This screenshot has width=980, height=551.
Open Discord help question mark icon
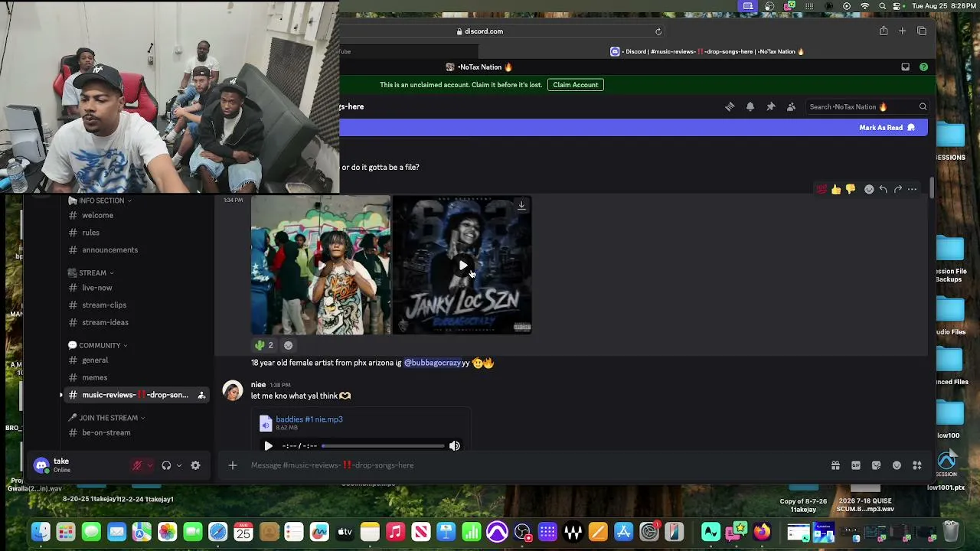coord(923,67)
